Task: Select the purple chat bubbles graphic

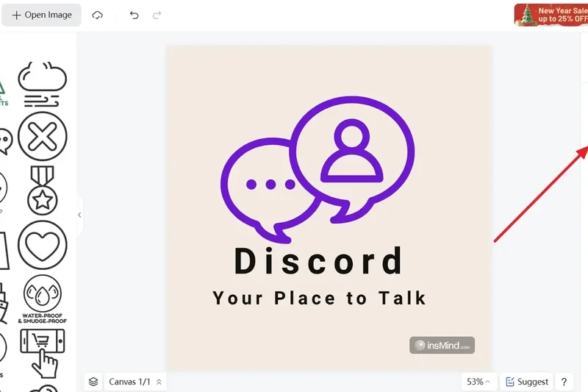Action: click(318, 170)
